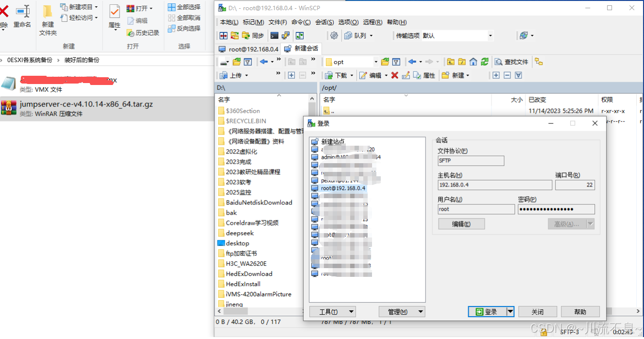The width and height of the screenshot is (644, 339).
Task: Go to remote parent directory icon
Action: click(x=451, y=62)
